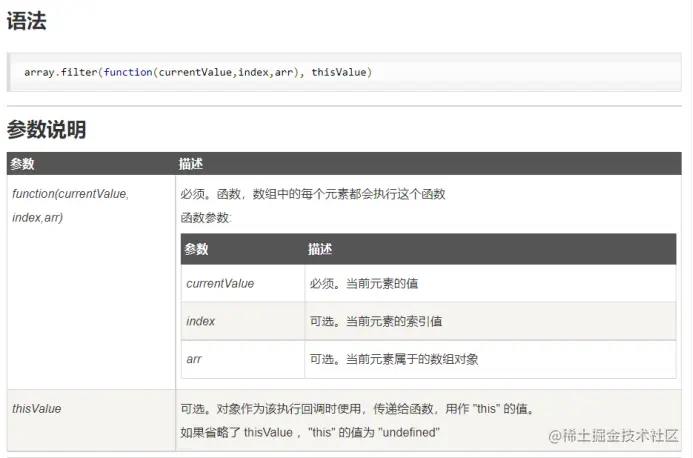This screenshot has width=693, height=458.
Task: Click the 参数说明 heading
Action: (46, 130)
